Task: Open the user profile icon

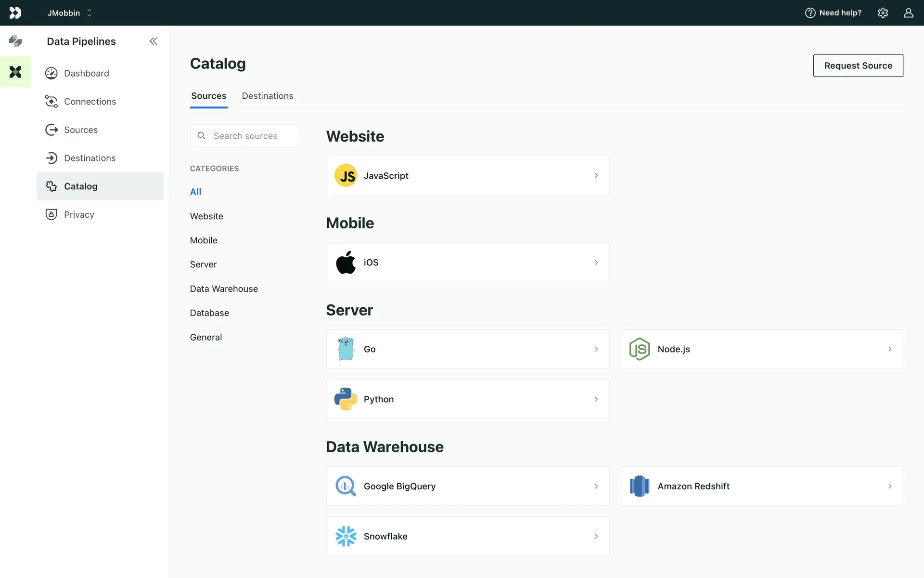Action: pyautogui.click(x=908, y=13)
